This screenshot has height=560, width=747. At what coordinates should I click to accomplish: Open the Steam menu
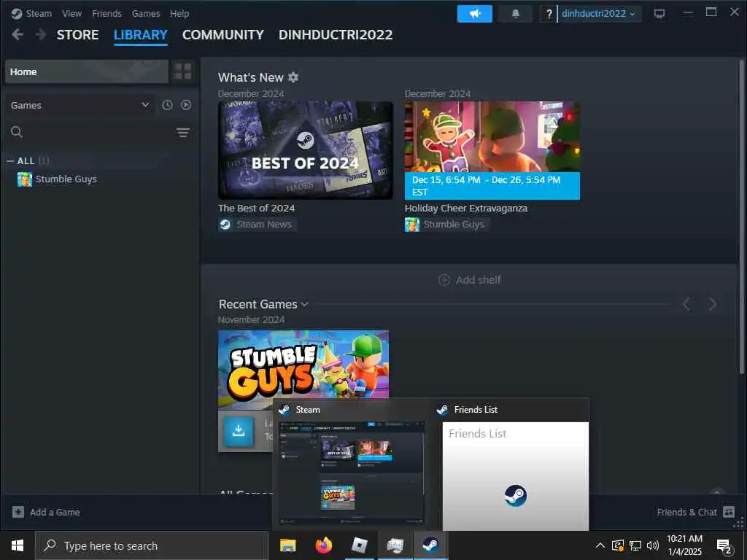point(39,13)
